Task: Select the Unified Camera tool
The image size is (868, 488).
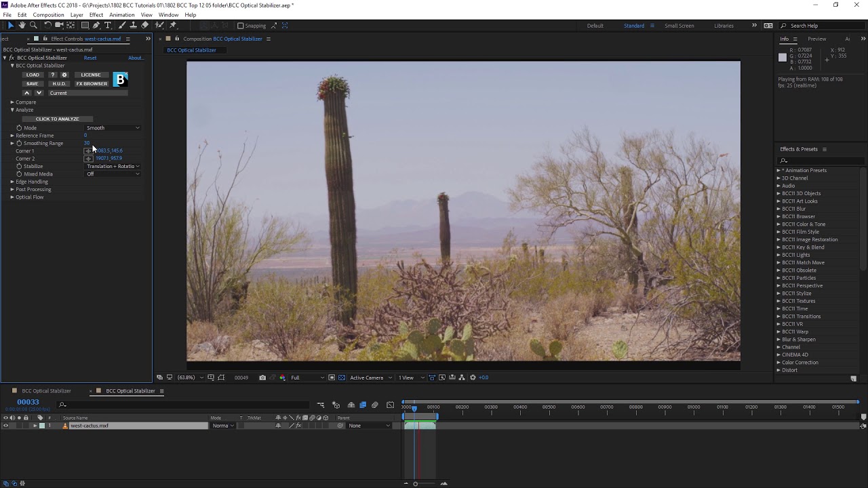Action: [x=59, y=26]
